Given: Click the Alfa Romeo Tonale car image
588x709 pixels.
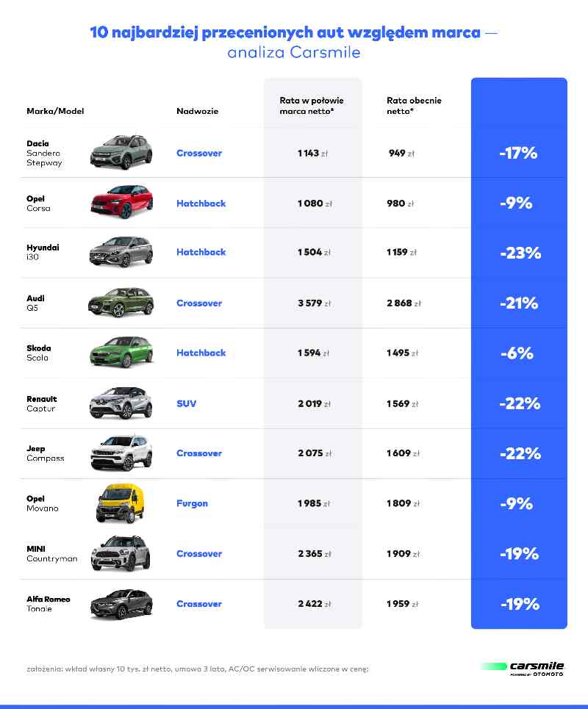Looking at the screenshot, I should coord(121,604).
